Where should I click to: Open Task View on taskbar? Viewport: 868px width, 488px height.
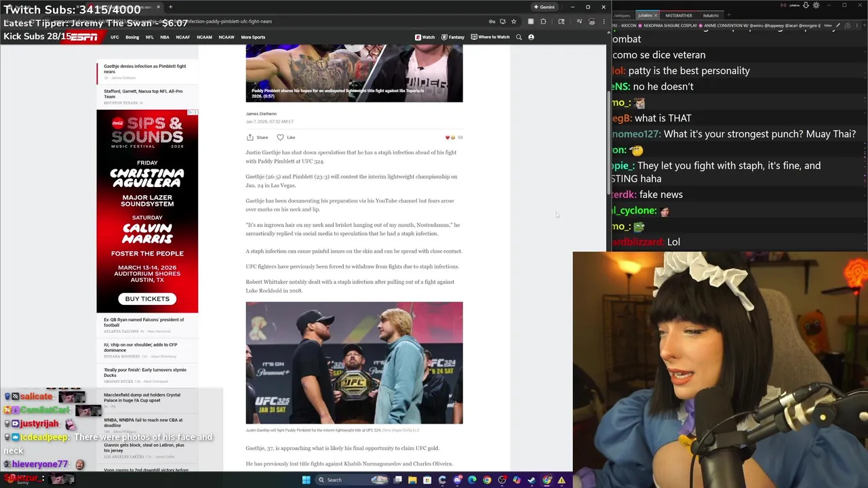click(398, 480)
